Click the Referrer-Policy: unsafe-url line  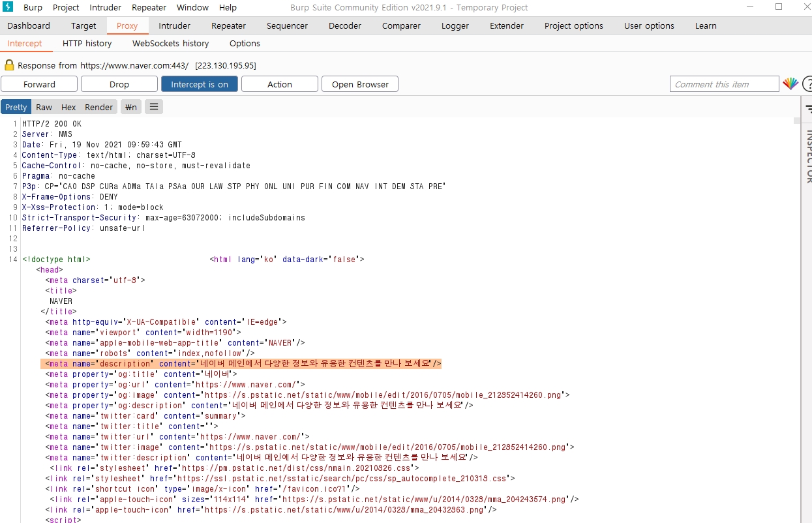[x=83, y=228]
